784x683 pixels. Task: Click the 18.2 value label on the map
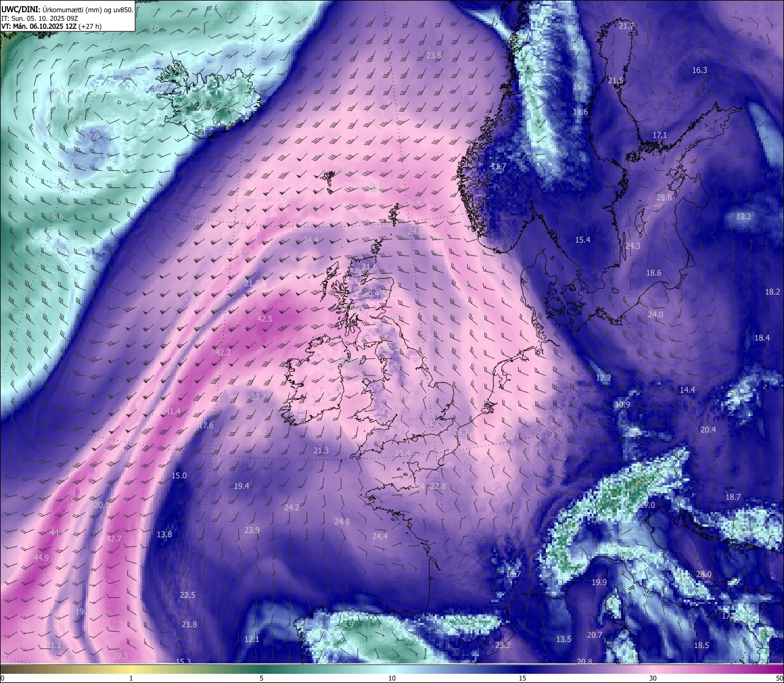click(x=772, y=292)
